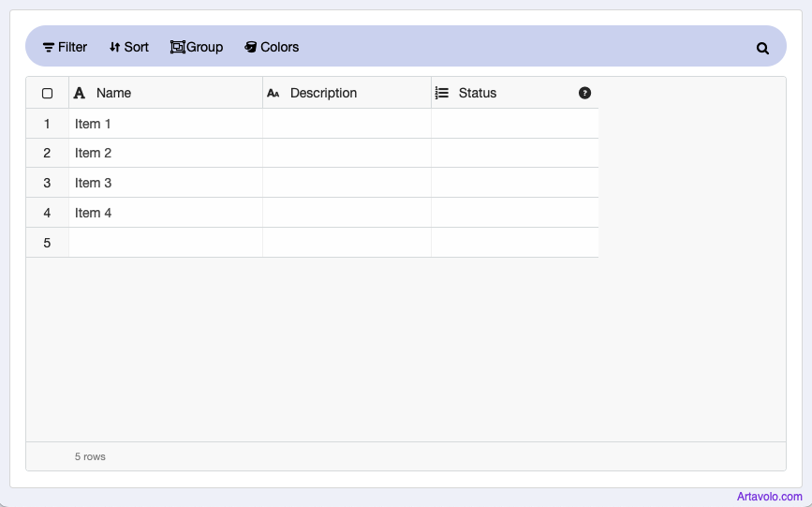Select the 'Item 3' cell
This screenshot has height=507, width=812.
tap(166, 183)
